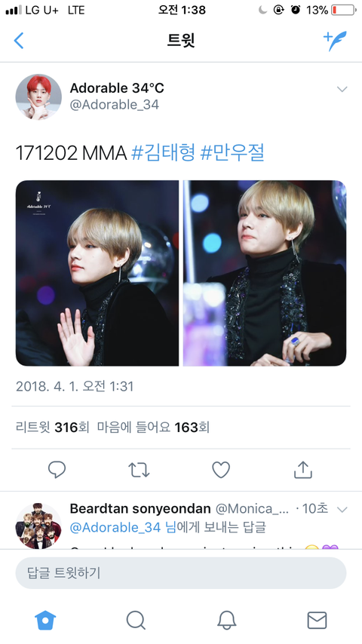Compose a new tweet with feather icon

click(335, 41)
